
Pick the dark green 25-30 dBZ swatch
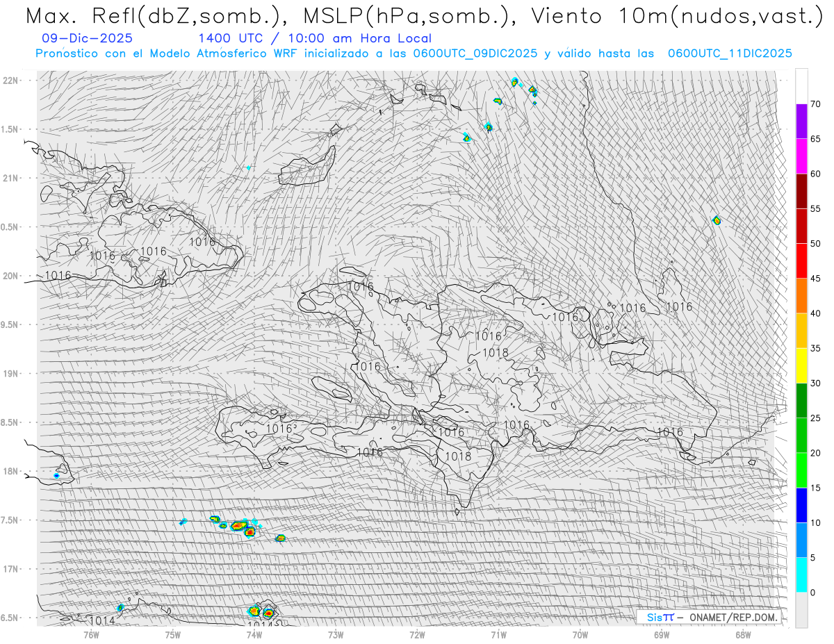click(801, 401)
